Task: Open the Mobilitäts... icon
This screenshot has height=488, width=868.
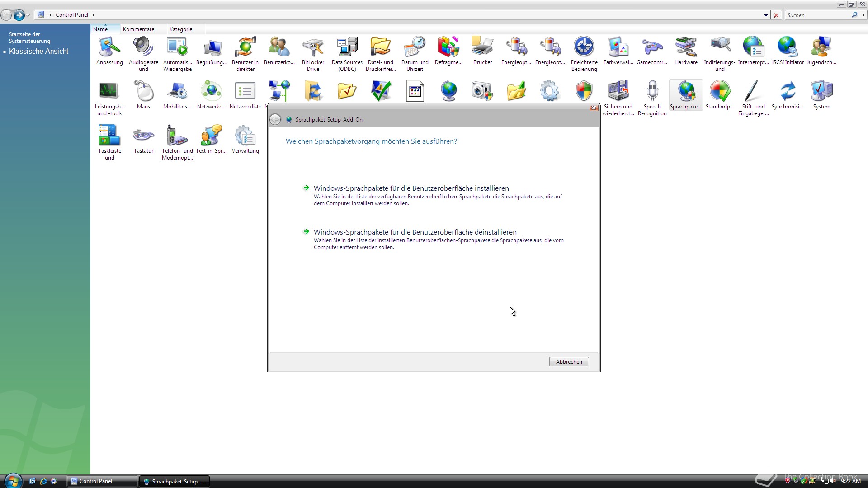Action: click(x=177, y=95)
